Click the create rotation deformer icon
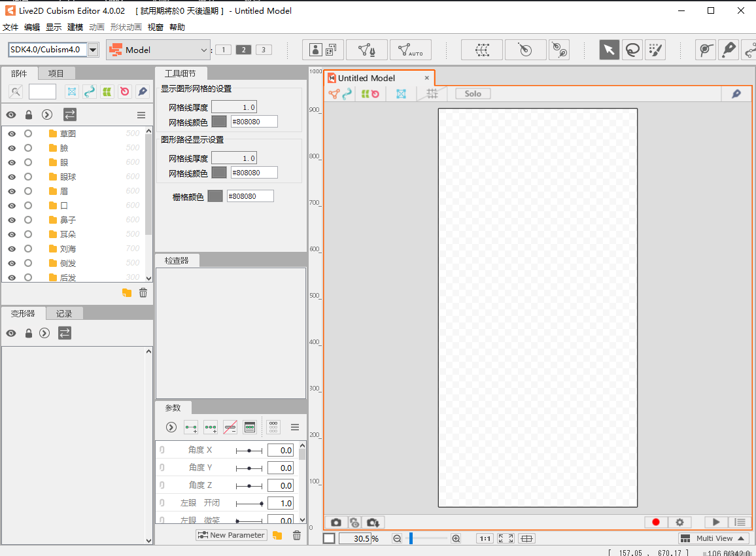Viewport: 756px width, 556px height. (x=525, y=50)
